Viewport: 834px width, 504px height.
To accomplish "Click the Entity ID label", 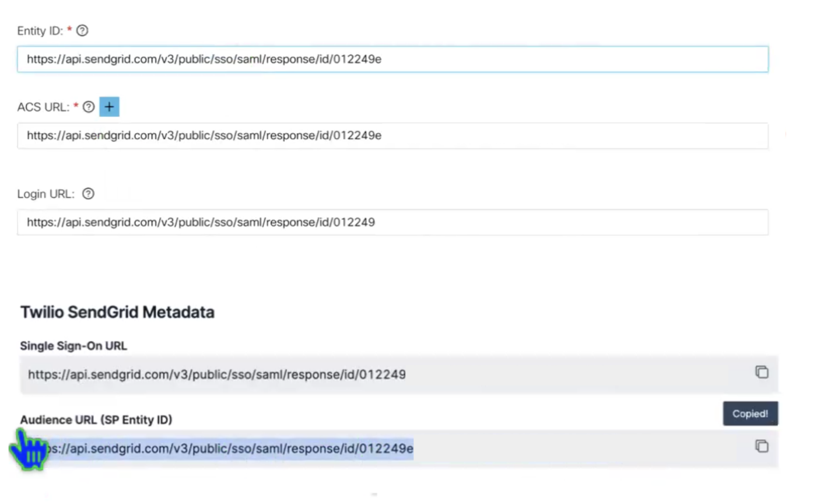I will tap(40, 31).
